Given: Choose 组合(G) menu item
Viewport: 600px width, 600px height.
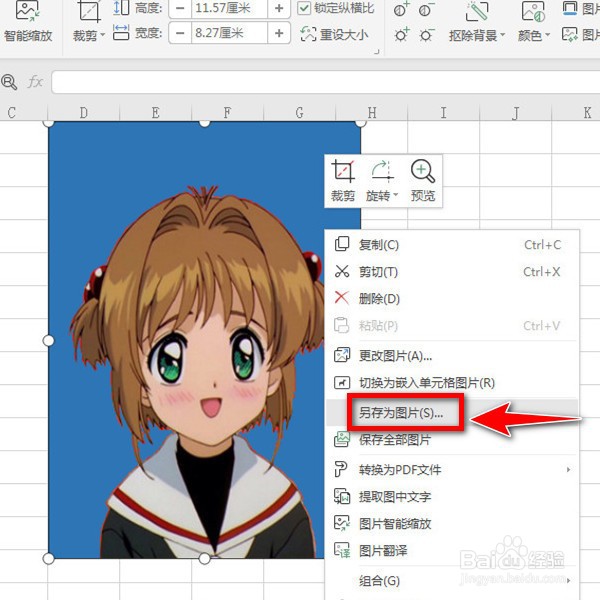Looking at the screenshot, I should [x=452, y=581].
